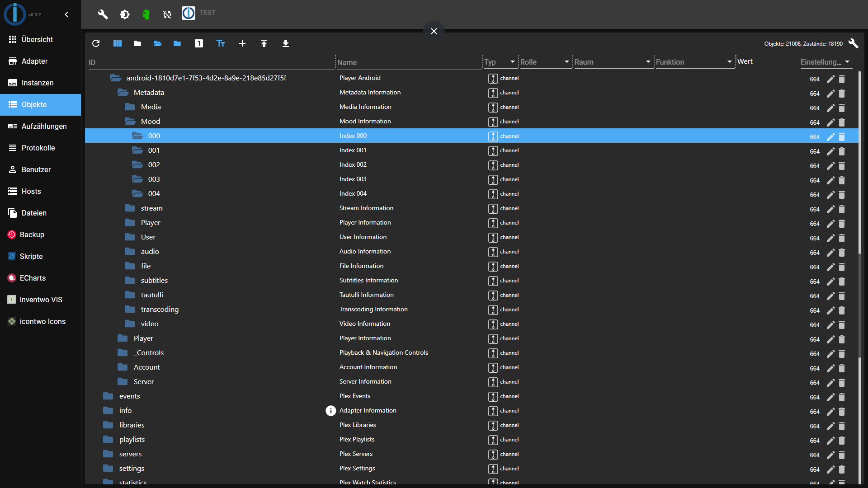Expand the tree one level with the 1 icon
The height and width of the screenshot is (488, 868).
(x=199, y=43)
